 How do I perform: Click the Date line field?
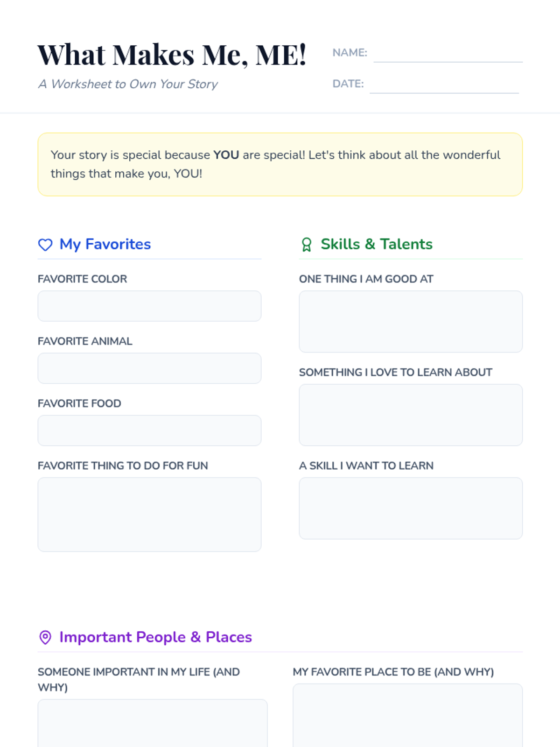pos(444,85)
